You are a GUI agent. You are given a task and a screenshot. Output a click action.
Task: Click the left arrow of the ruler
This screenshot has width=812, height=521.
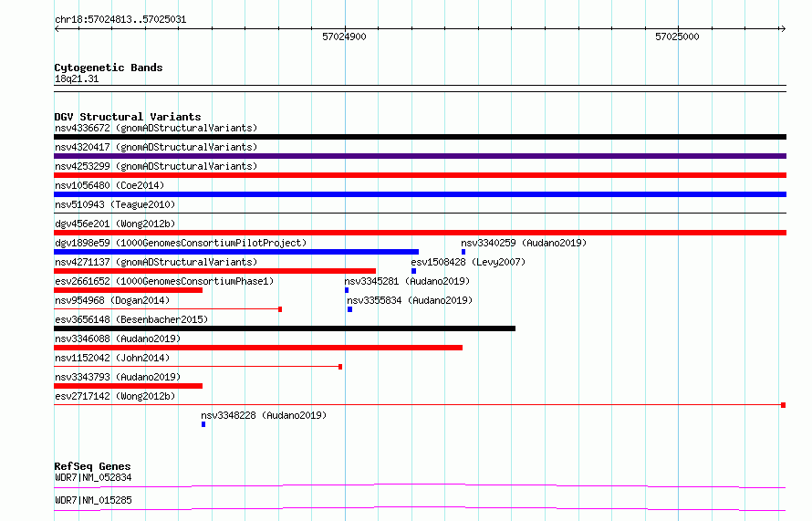pos(57,28)
